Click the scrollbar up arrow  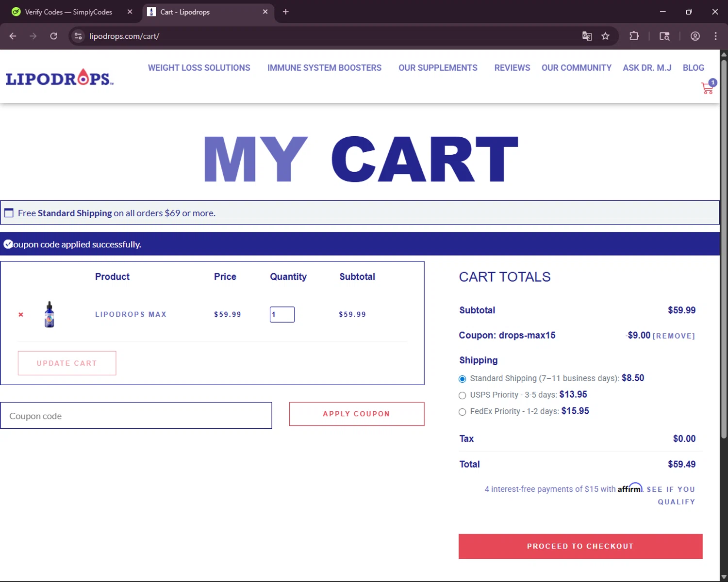pyautogui.click(x=724, y=54)
